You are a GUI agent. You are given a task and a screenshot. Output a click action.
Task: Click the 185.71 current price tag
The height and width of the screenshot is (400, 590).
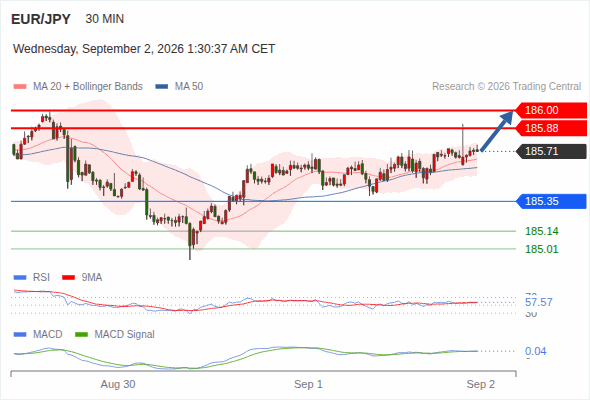coord(550,151)
